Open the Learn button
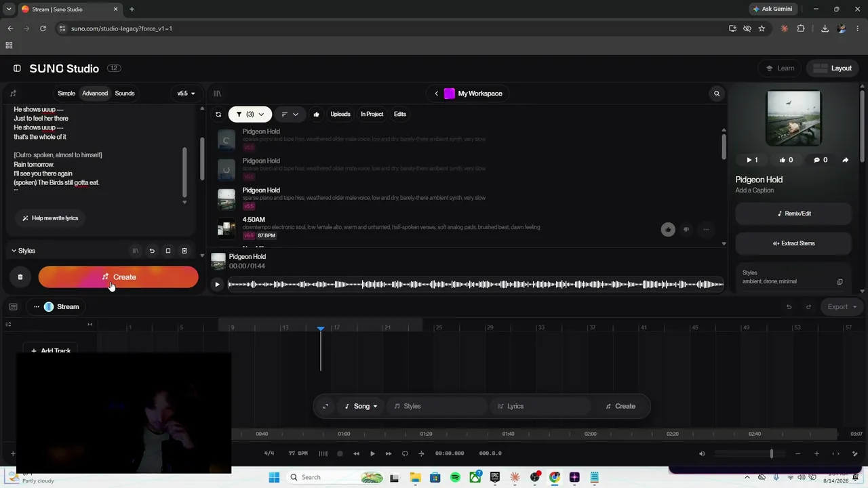Screen dimensions: 868x488 pos(780,68)
